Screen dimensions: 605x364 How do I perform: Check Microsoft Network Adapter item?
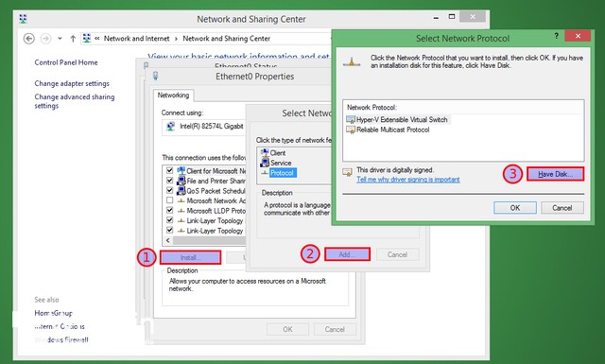(169, 200)
